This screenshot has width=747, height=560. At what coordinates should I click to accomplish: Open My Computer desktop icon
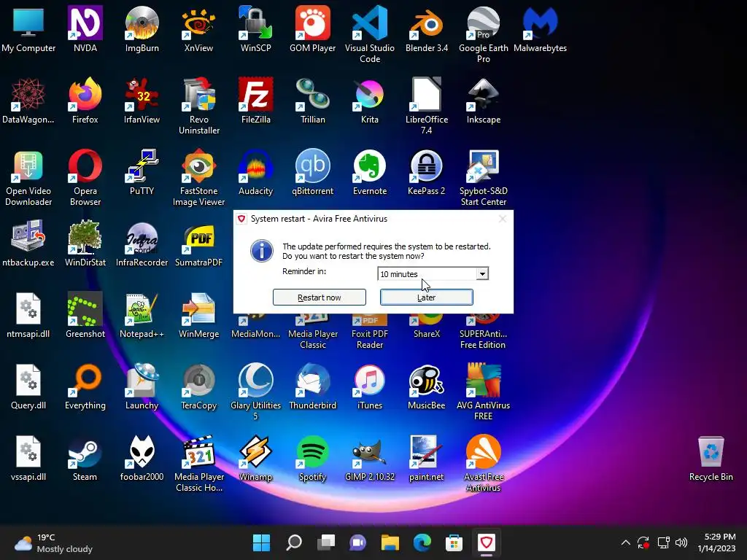pyautogui.click(x=28, y=29)
